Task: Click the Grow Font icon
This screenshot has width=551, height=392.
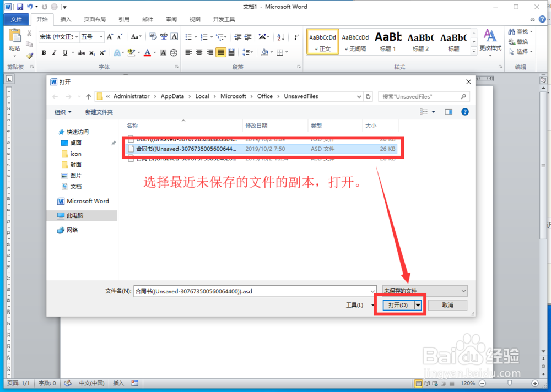Action: (110, 36)
